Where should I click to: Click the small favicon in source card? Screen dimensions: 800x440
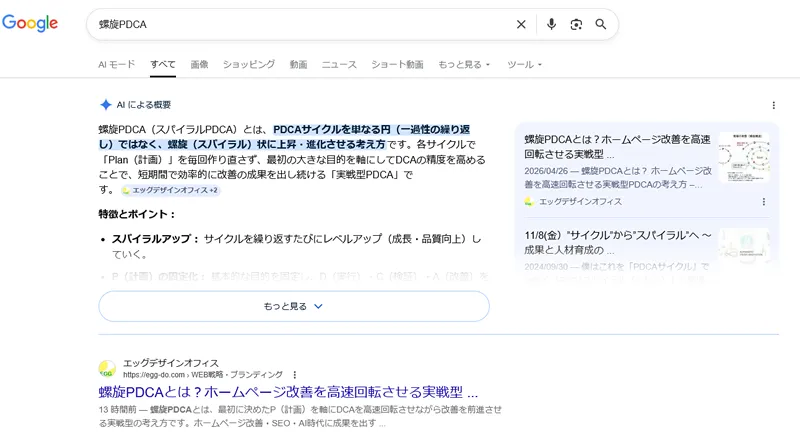point(529,202)
